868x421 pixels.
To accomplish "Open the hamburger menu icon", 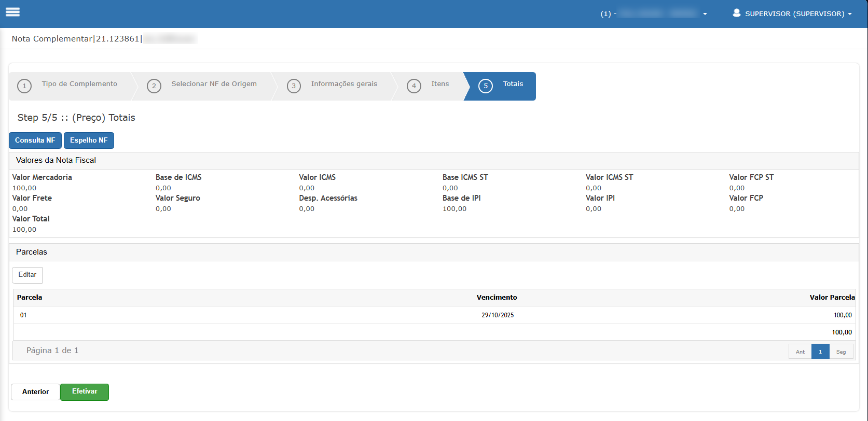I will [x=13, y=12].
